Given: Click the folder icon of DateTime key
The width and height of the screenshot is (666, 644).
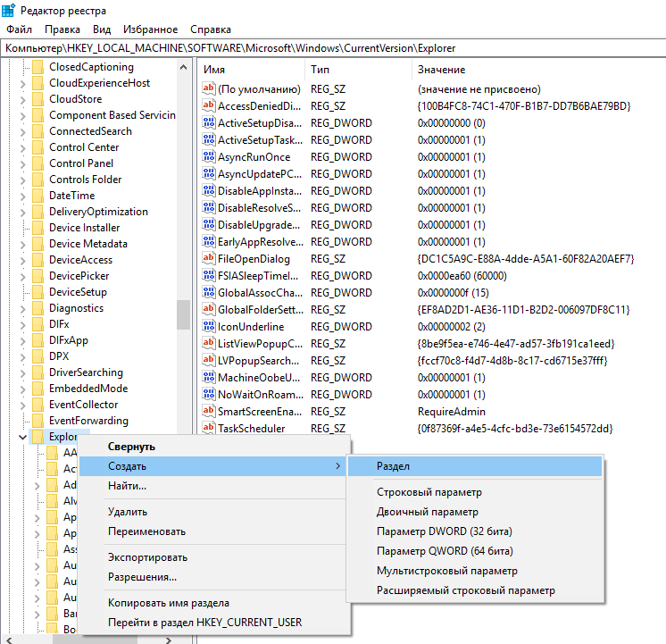Looking at the screenshot, I should pyautogui.click(x=37, y=196).
